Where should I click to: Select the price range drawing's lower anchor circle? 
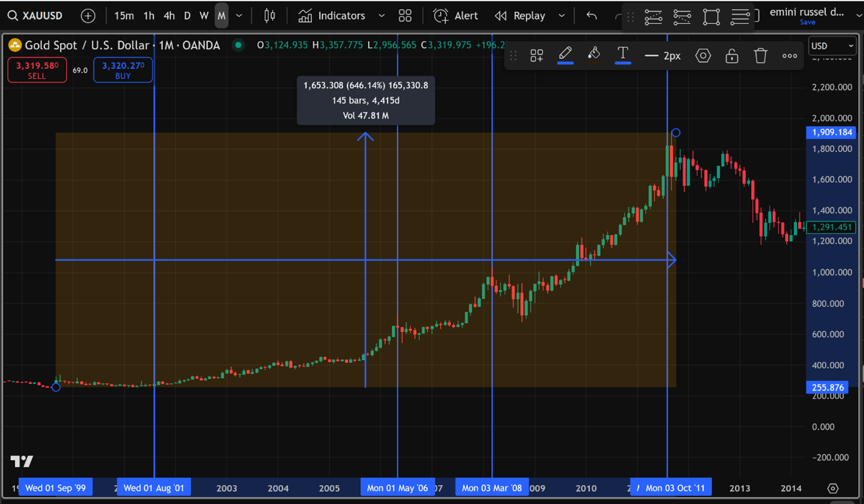click(x=56, y=388)
